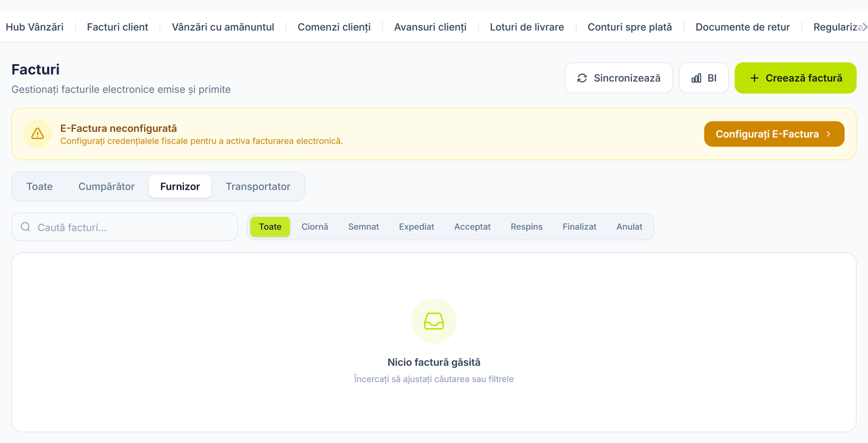Click the BI bar chart icon
Screen dimensions: 868x443
697,78
